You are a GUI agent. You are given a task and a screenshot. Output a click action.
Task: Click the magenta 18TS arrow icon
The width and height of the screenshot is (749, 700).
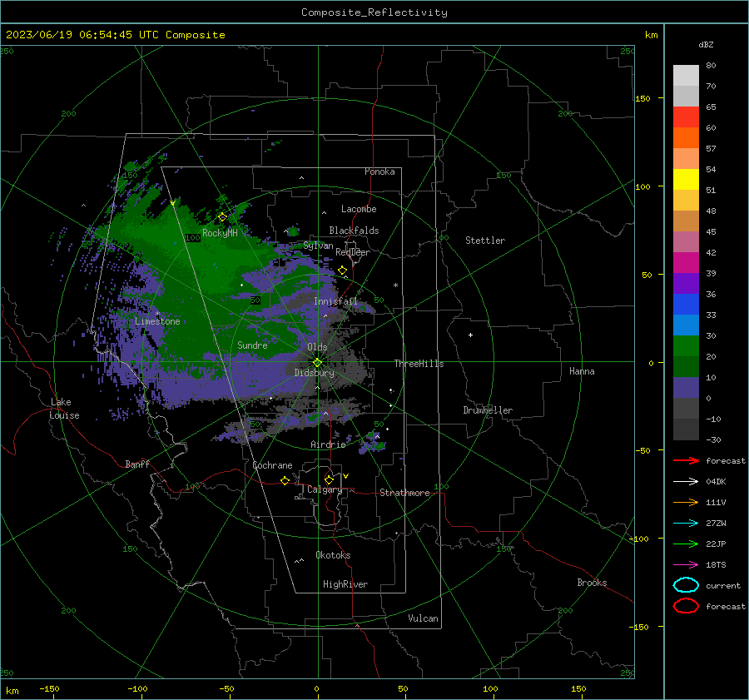[x=686, y=565]
